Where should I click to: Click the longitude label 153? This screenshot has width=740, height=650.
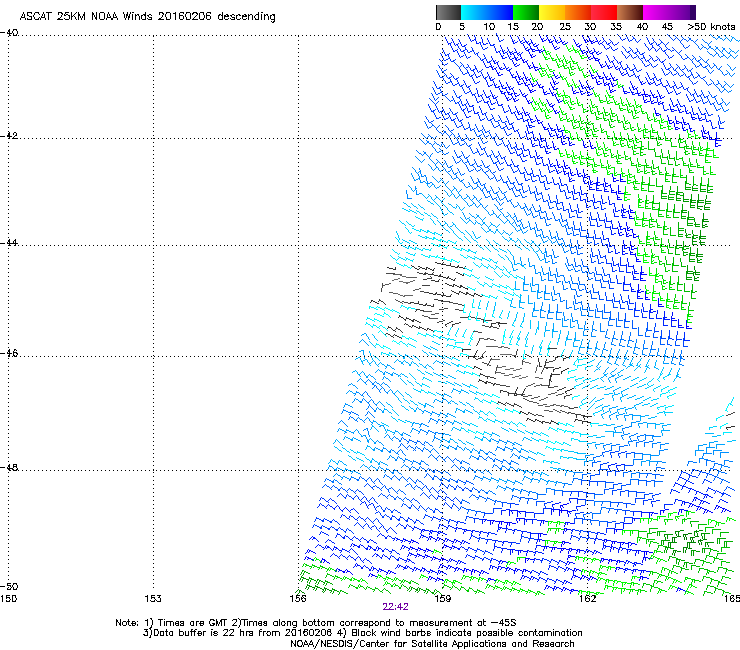pos(153,599)
